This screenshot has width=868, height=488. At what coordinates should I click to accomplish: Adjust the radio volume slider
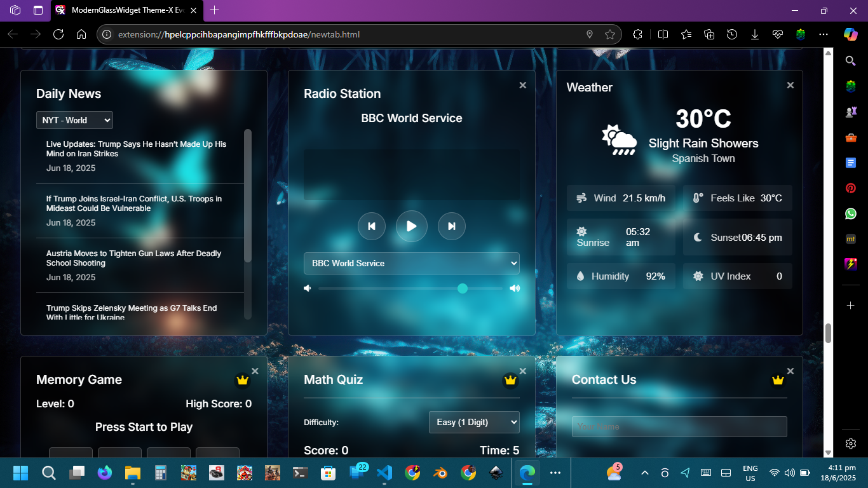(462, 288)
